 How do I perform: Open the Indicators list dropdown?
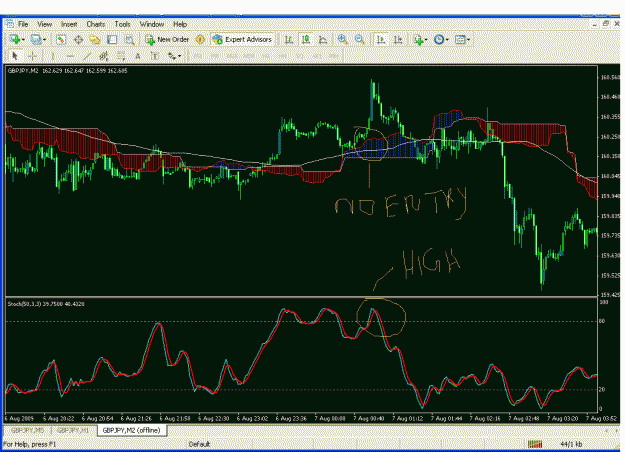point(421,39)
